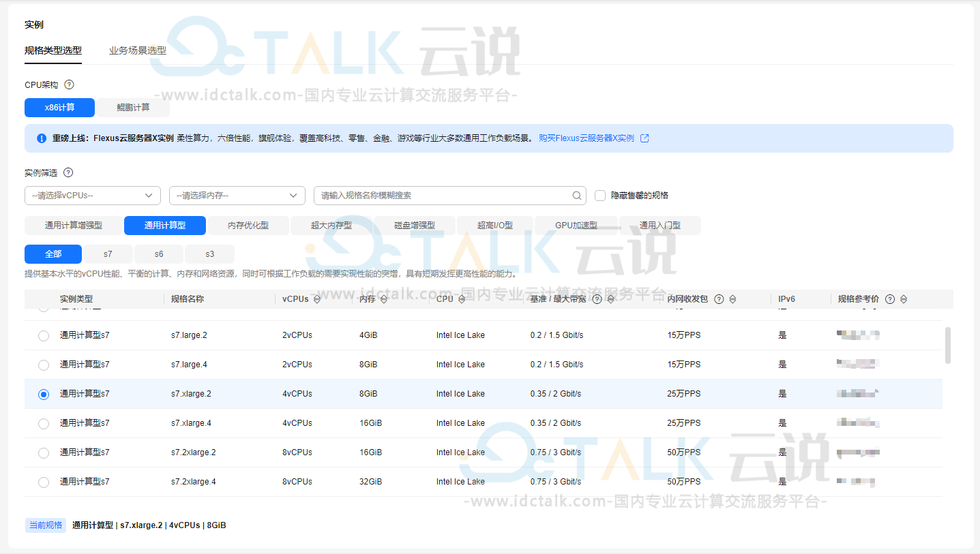Select radio for s7.2xlarge.2 row
The height and width of the screenshot is (554, 980).
point(44,453)
